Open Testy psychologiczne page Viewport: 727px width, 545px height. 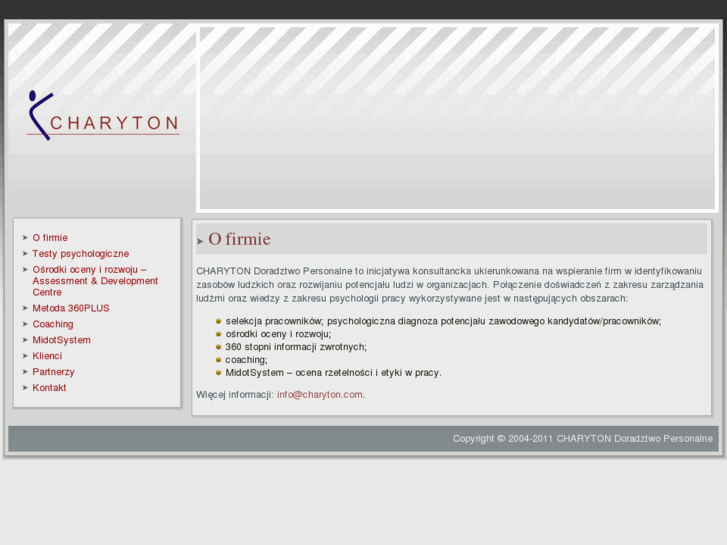click(81, 254)
